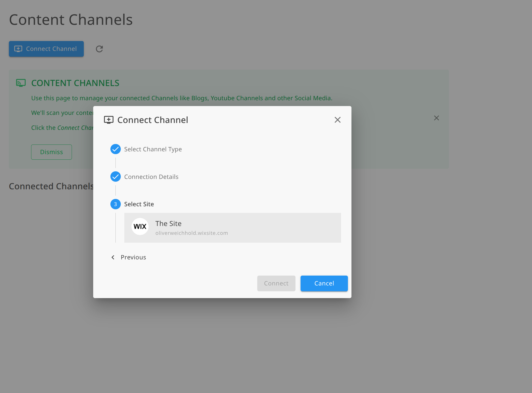Click the Connect button
The image size is (532, 393).
coord(276,283)
